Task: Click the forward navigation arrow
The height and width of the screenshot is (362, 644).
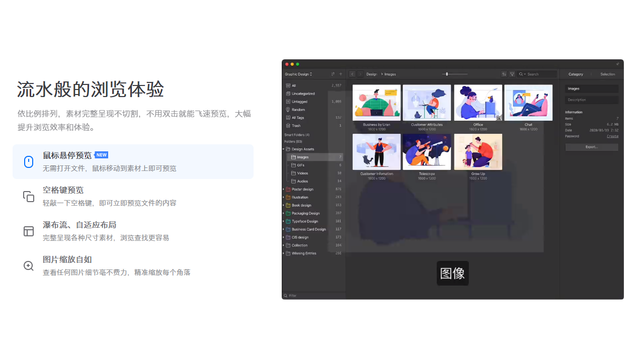Action: coord(360,74)
